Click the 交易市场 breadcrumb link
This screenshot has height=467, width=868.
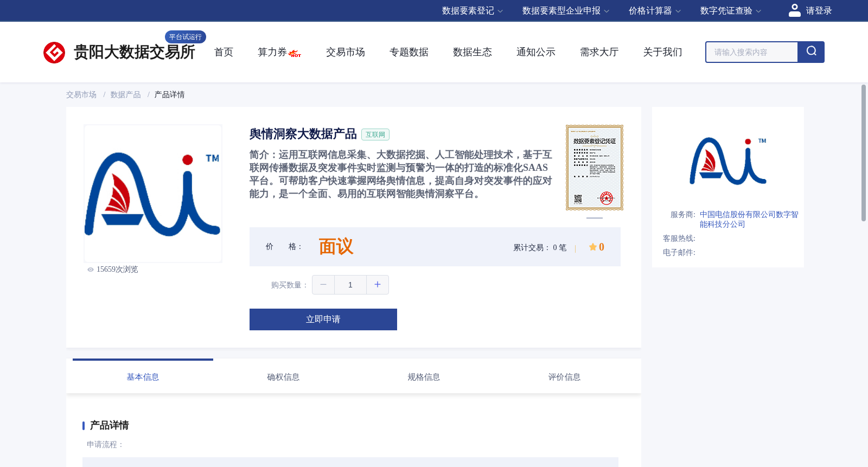81,95
